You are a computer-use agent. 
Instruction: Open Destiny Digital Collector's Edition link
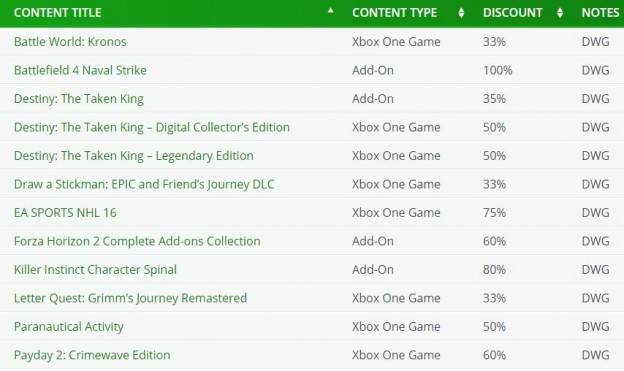pos(152,127)
